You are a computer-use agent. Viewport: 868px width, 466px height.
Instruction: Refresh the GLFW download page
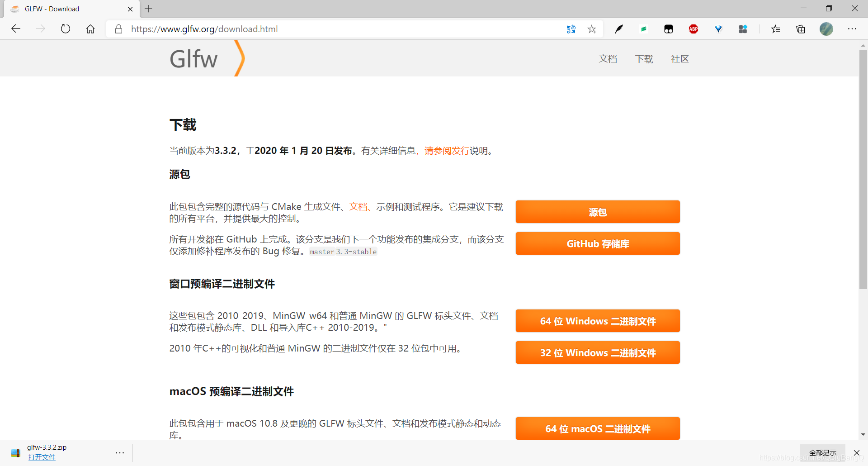click(66, 29)
